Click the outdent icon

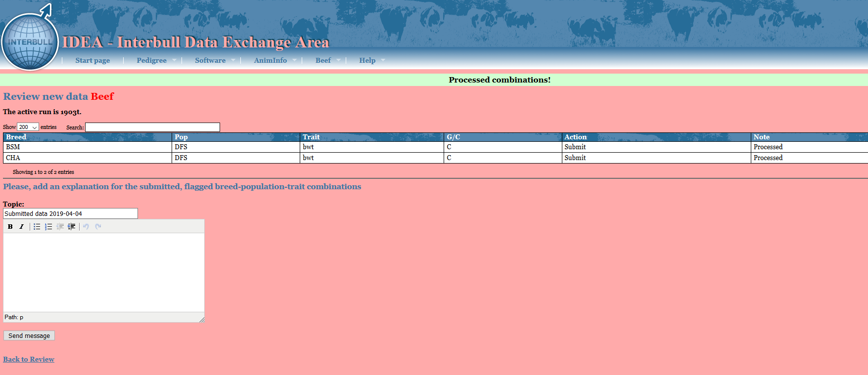[60, 227]
